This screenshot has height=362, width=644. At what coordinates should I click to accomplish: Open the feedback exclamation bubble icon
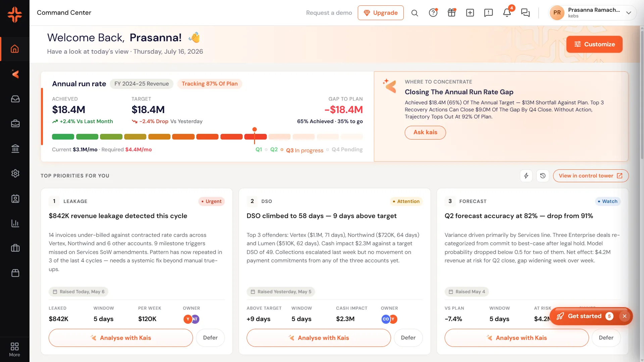[488, 13]
